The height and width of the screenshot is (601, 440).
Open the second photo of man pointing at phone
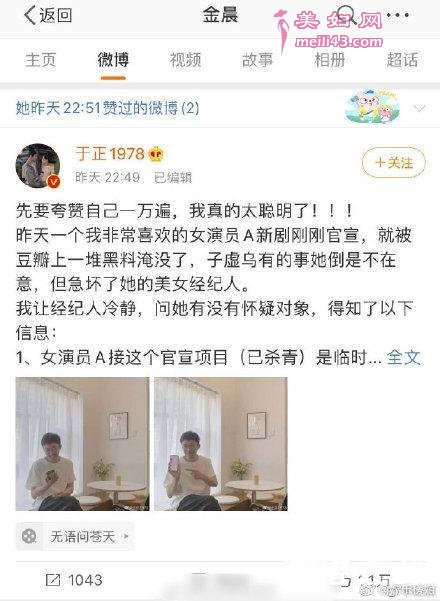[x=221, y=444]
